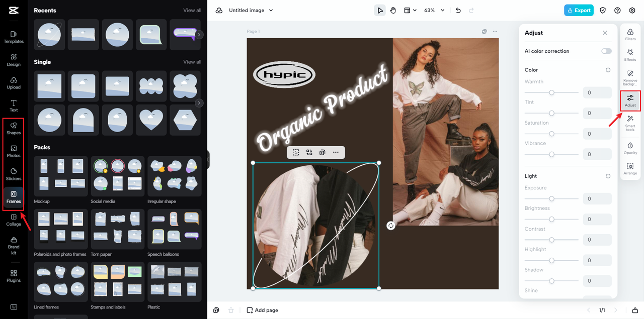Click the Tint value input field

tap(597, 113)
